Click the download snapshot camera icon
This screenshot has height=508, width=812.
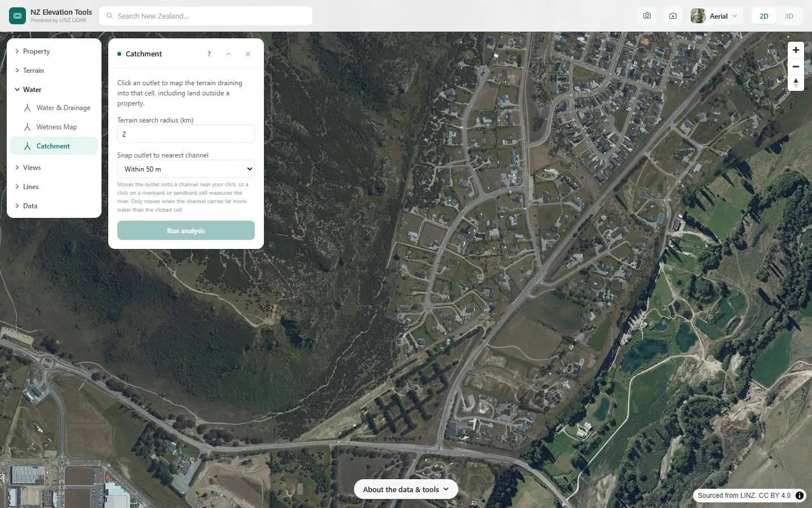(673, 16)
